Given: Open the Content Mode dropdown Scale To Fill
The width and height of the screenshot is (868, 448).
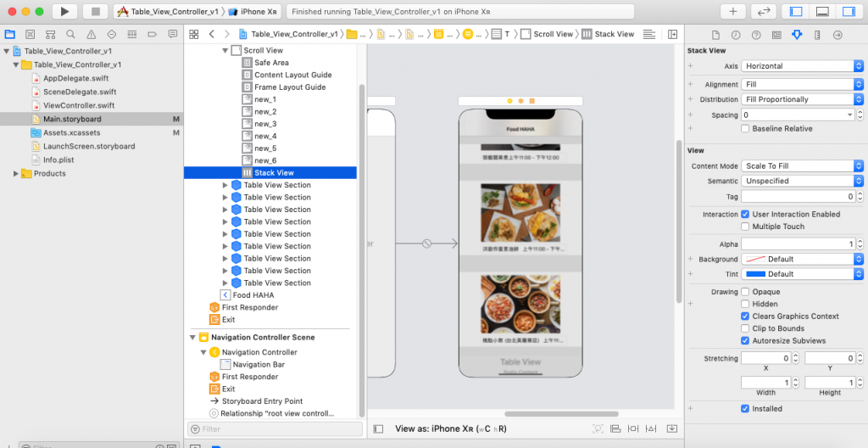Looking at the screenshot, I should tap(802, 165).
